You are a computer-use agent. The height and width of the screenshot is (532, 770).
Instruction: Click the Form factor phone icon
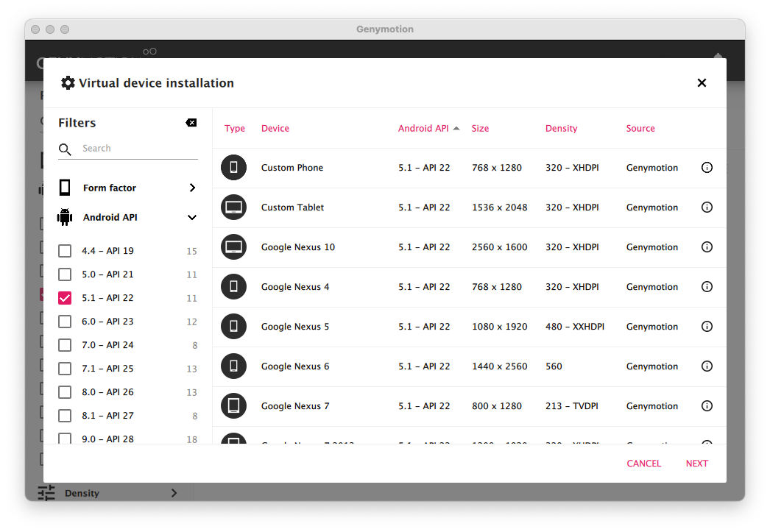(x=65, y=188)
